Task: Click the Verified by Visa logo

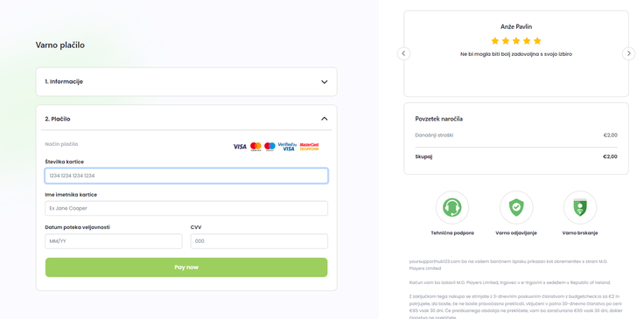Action: click(288, 146)
